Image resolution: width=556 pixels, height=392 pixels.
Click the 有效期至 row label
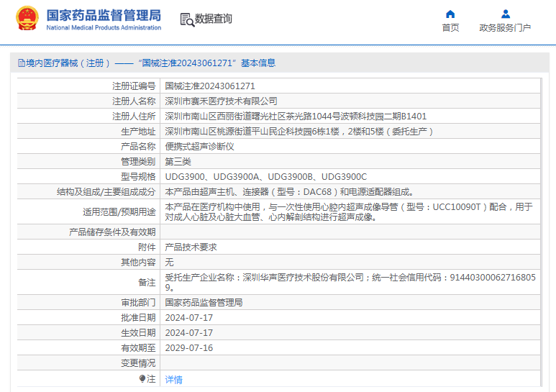pyautogui.click(x=138, y=347)
